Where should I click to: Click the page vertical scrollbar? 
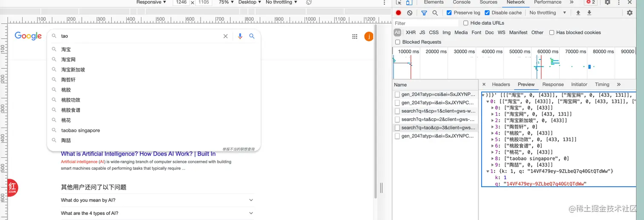point(375,111)
